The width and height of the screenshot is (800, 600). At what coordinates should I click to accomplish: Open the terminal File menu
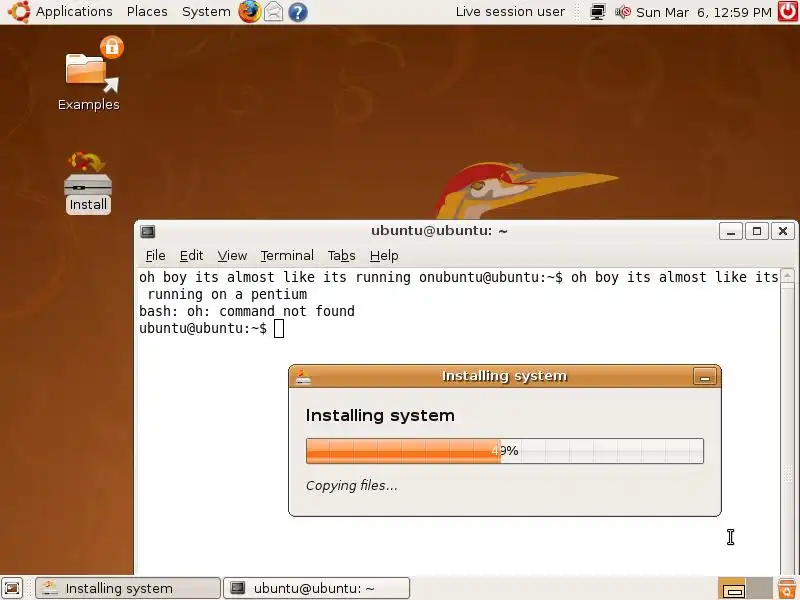155,256
